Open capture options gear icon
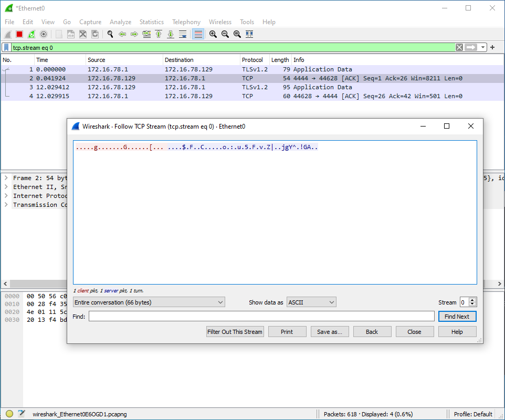Screen dimensions: 505x420 [x=44, y=34]
